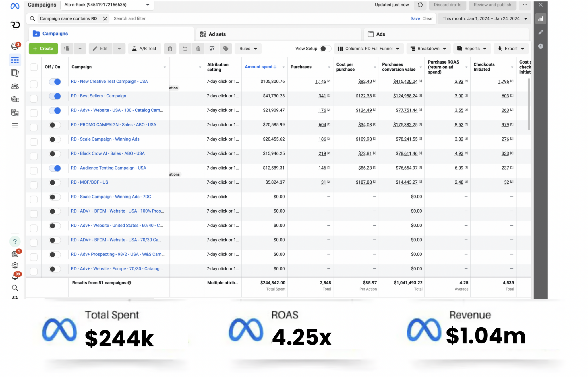This screenshot has width=588, height=377.
Task: Click the sidebar search magnifier icon
Action: [x=15, y=288]
